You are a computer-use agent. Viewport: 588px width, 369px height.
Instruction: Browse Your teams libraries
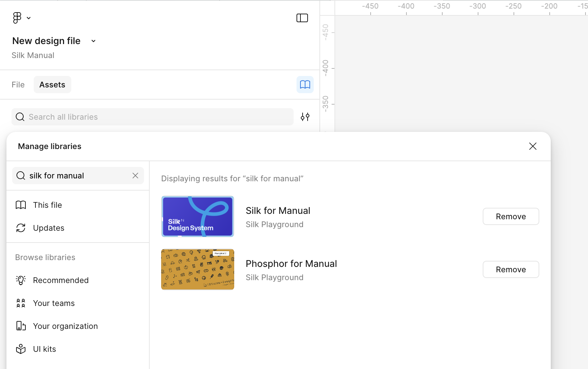click(x=54, y=303)
